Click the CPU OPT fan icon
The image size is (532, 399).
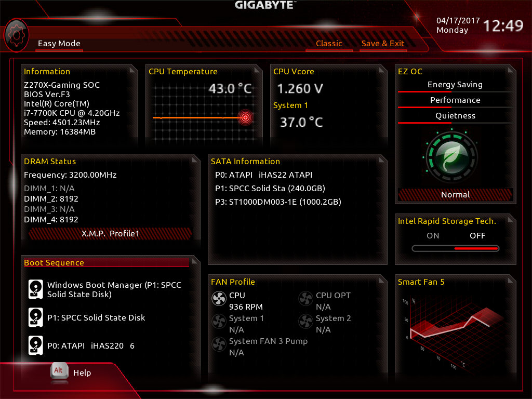tap(305, 299)
